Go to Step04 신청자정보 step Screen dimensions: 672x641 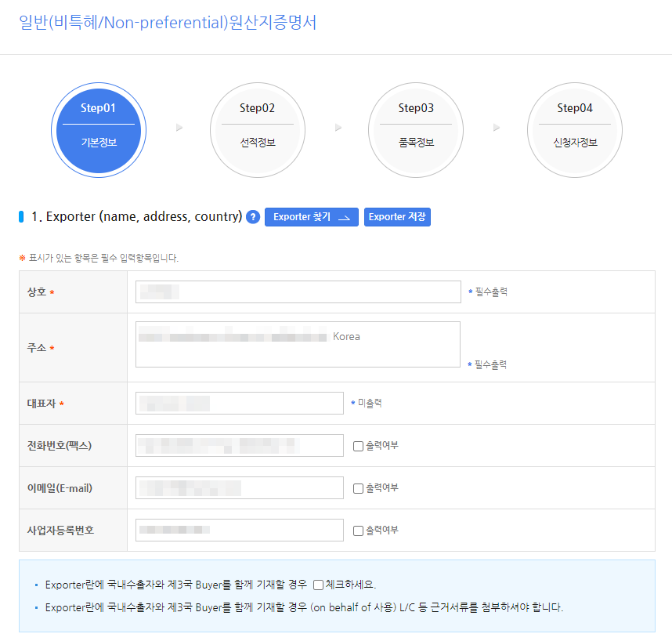click(575, 130)
